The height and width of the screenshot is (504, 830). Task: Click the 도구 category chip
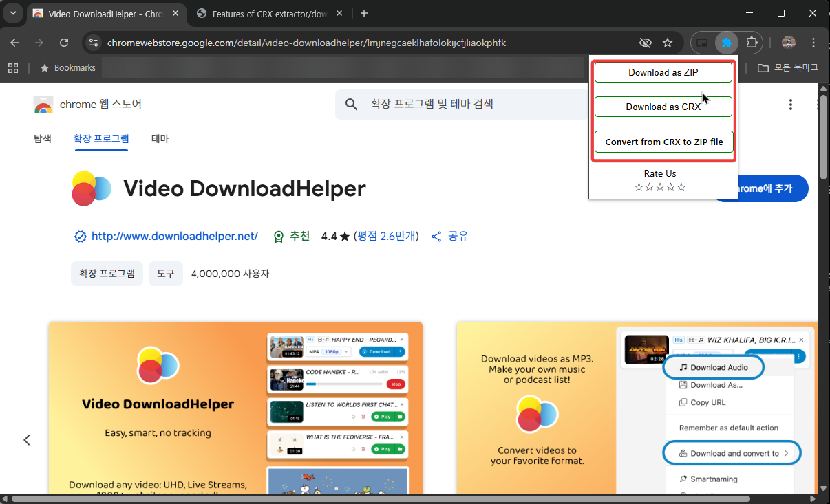click(165, 273)
